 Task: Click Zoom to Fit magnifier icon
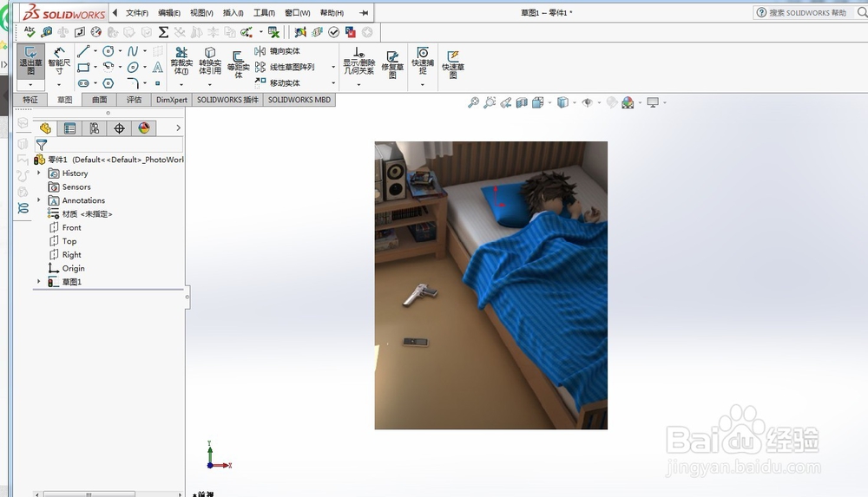click(473, 102)
